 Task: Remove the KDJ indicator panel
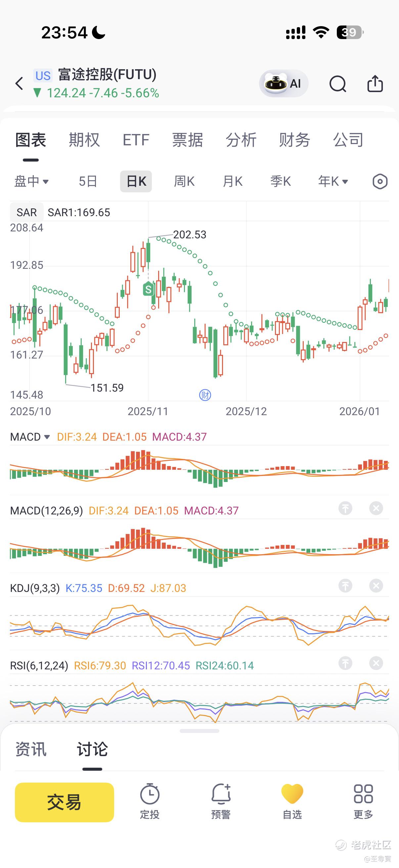coord(376,586)
